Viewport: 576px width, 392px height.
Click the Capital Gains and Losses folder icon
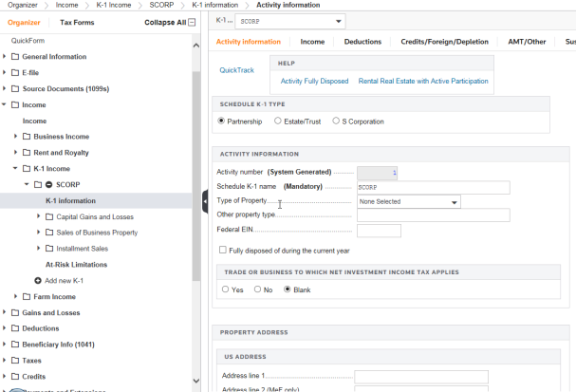49,216
